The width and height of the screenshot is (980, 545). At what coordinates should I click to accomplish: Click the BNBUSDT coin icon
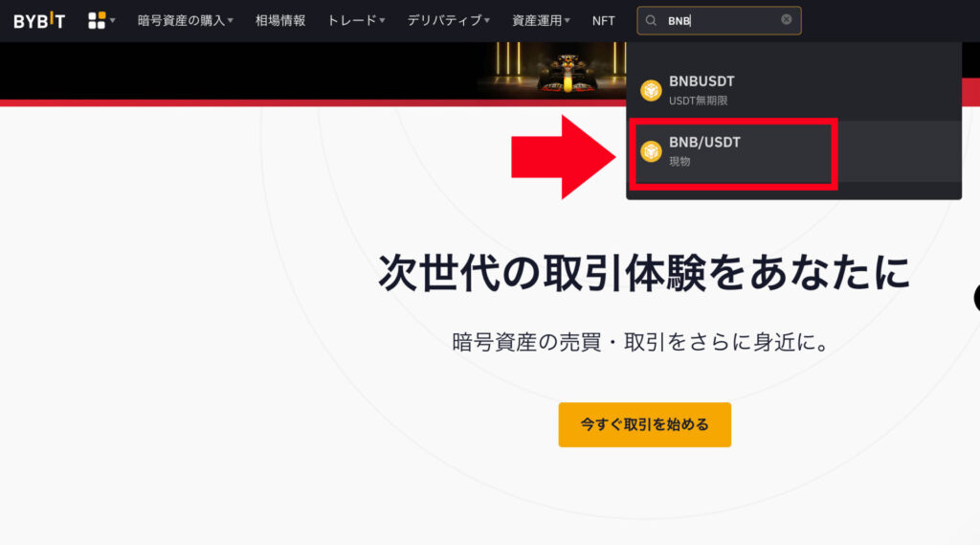[651, 90]
